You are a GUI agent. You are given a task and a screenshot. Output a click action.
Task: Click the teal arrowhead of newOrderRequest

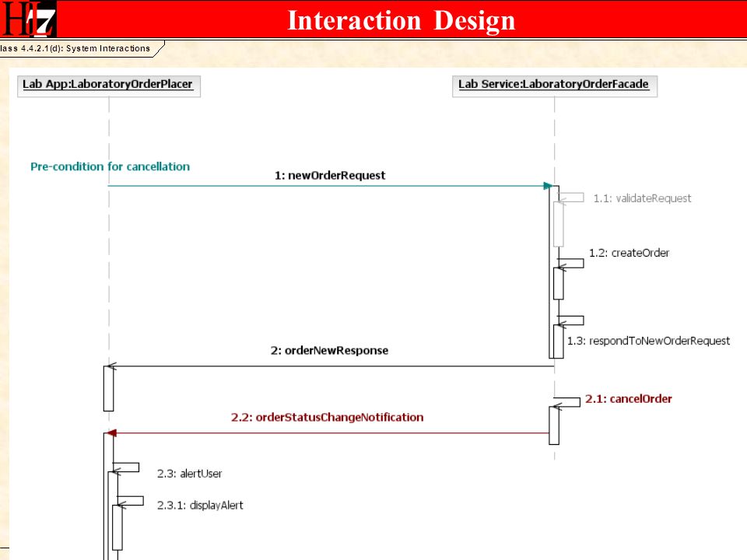548,186
